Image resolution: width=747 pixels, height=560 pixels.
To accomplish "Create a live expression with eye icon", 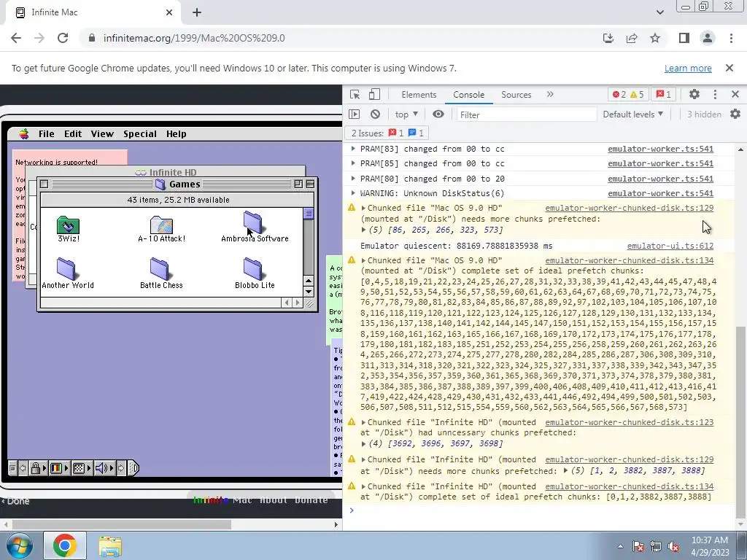I will (x=438, y=114).
